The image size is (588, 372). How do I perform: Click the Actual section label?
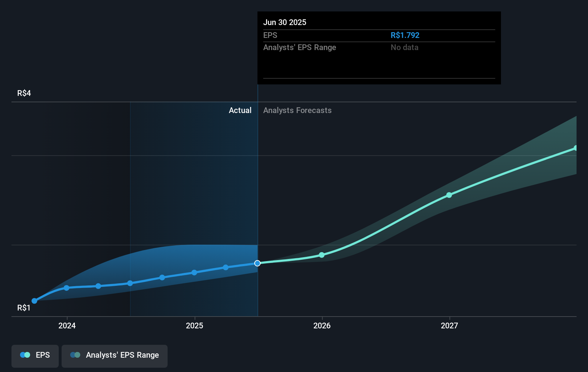[x=240, y=110]
